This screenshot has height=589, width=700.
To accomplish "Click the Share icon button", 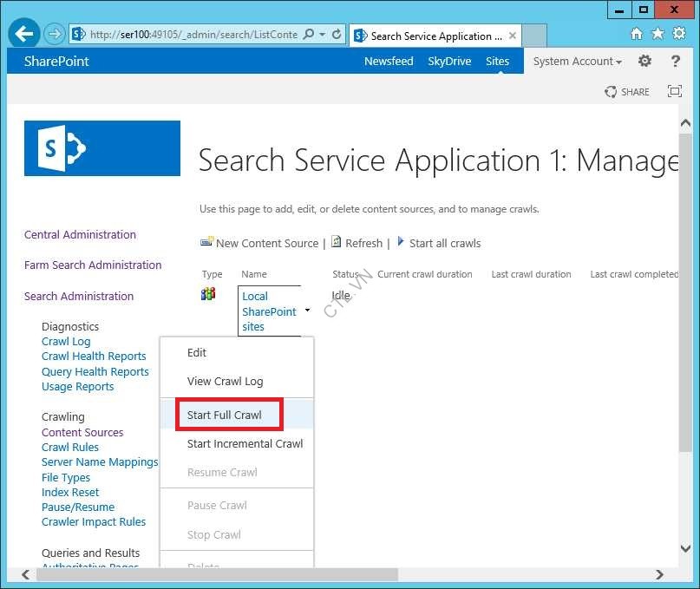I will point(627,92).
